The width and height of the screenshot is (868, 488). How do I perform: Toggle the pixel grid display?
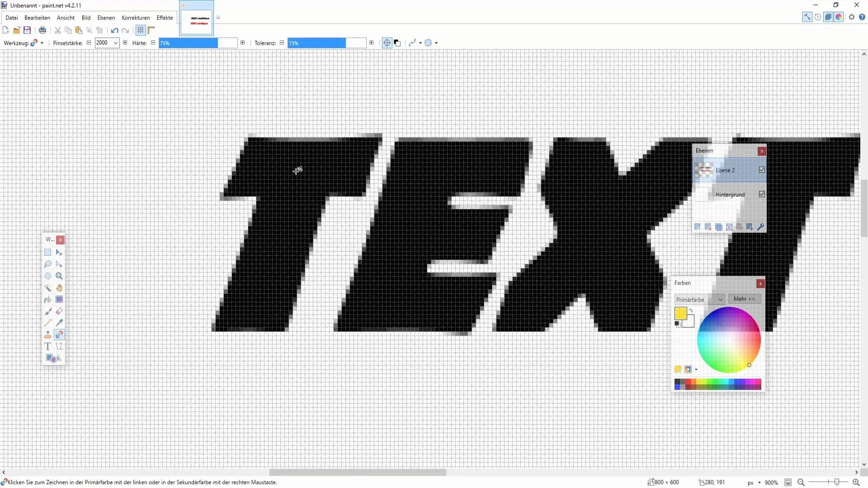[141, 30]
